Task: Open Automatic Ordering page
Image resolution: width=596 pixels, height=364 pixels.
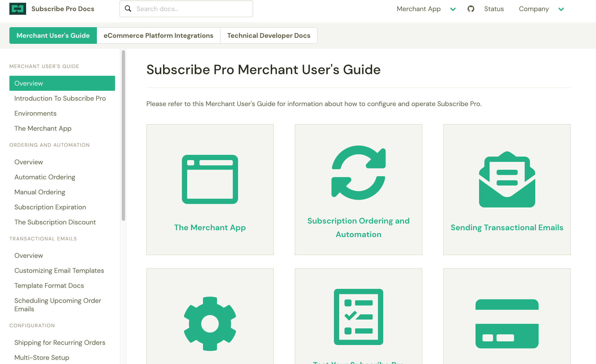Action: click(45, 177)
